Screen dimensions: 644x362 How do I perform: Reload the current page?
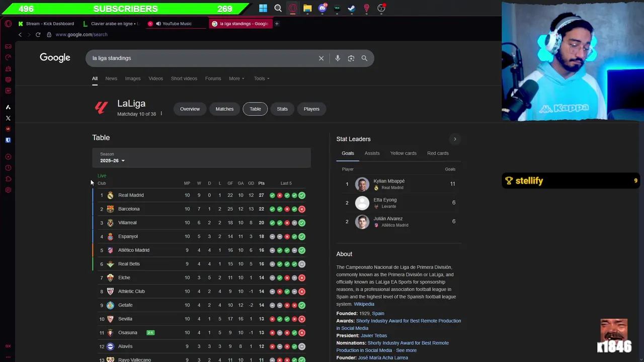pyautogui.click(x=38, y=35)
